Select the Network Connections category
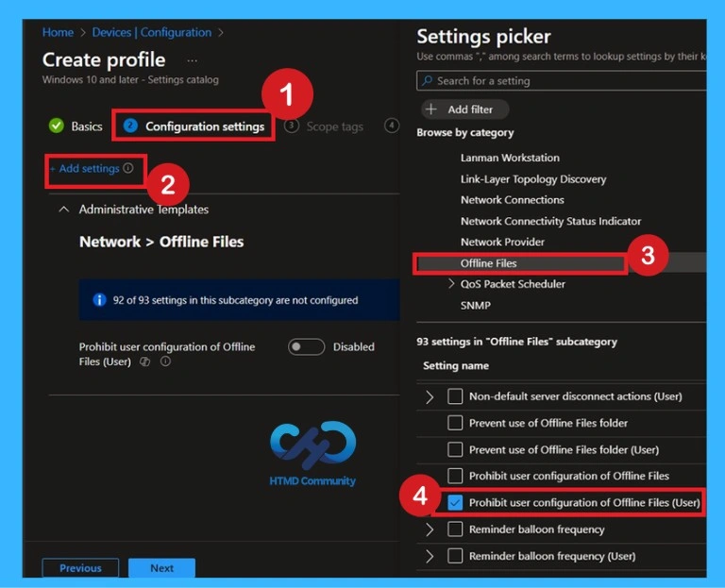This screenshot has height=588, width=725. [x=513, y=200]
